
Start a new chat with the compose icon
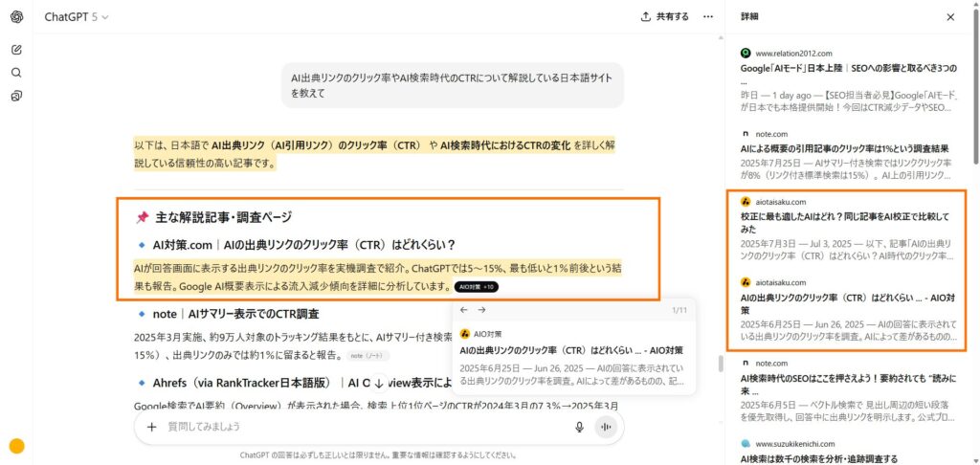pyautogui.click(x=16, y=49)
